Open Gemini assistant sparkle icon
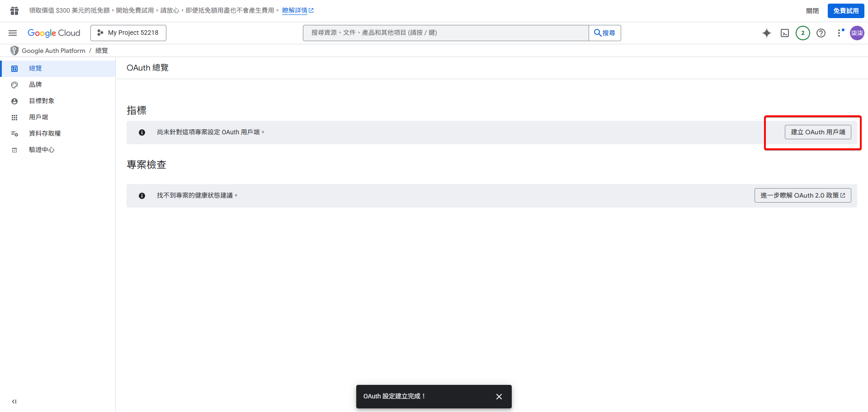Screen dimensions: 868x412 click(x=767, y=33)
